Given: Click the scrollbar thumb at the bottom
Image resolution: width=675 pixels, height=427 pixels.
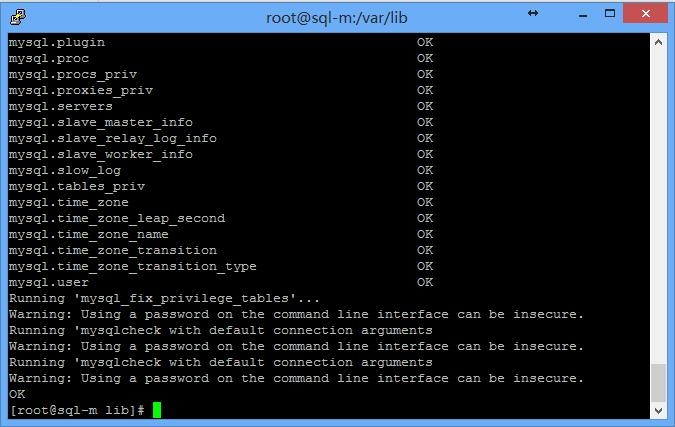Looking at the screenshot, I should [658, 383].
